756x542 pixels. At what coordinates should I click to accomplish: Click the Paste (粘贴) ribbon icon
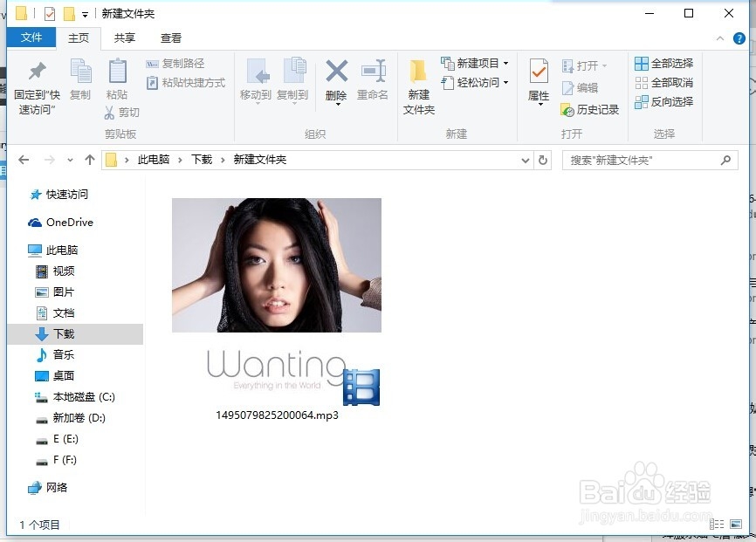point(117,79)
